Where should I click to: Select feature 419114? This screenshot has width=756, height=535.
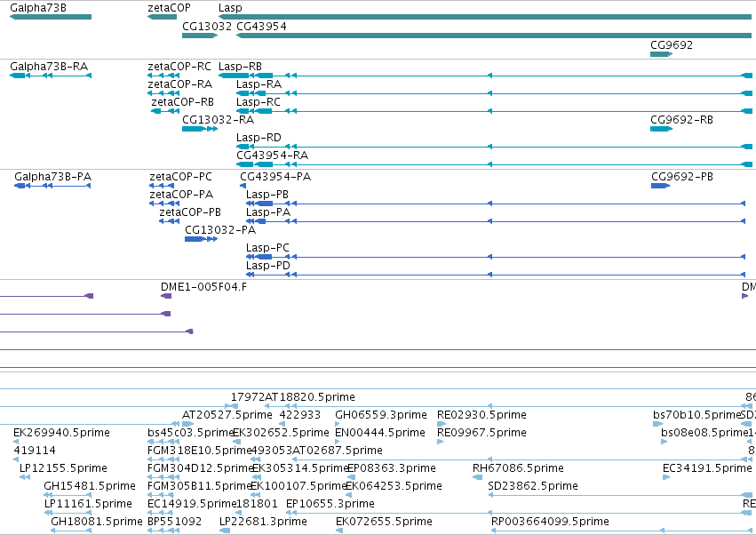pyautogui.click(x=16, y=459)
